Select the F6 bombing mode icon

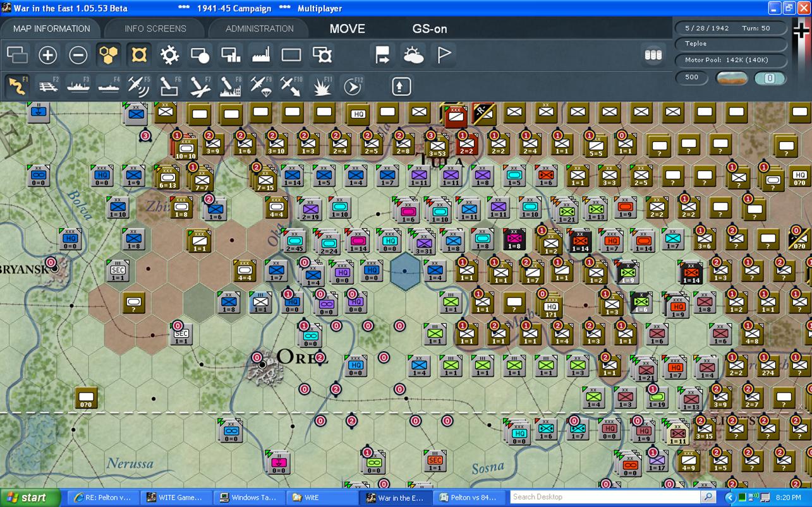[169, 86]
